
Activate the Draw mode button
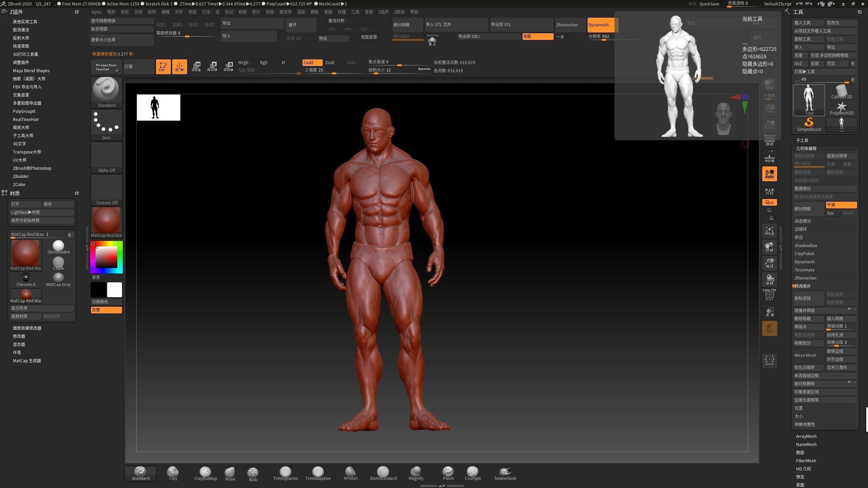[x=179, y=66]
